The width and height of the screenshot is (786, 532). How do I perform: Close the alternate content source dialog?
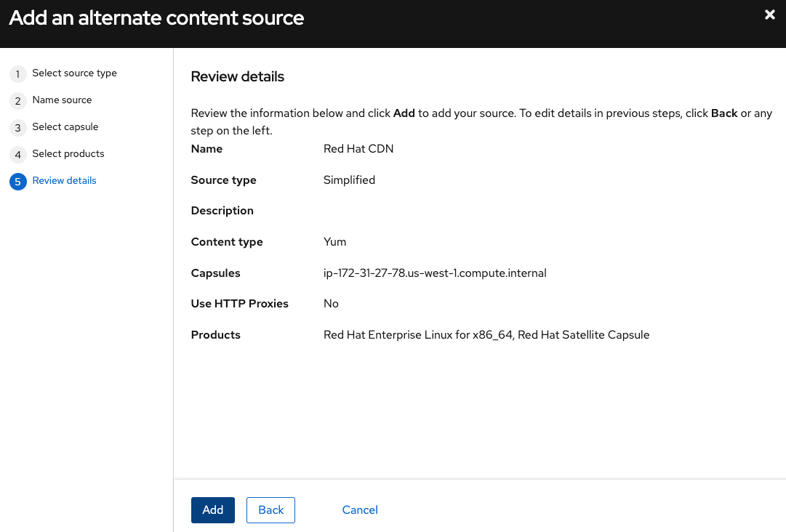click(x=770, y=15)
